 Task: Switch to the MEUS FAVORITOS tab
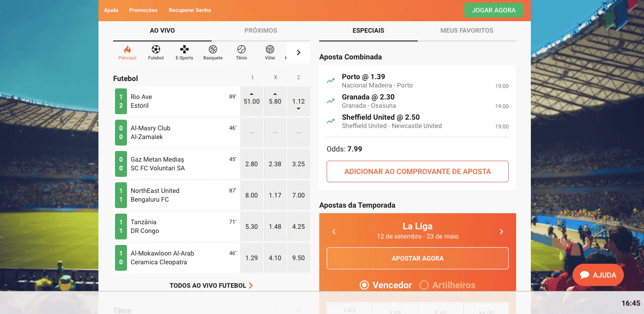[x=467, y=31]
